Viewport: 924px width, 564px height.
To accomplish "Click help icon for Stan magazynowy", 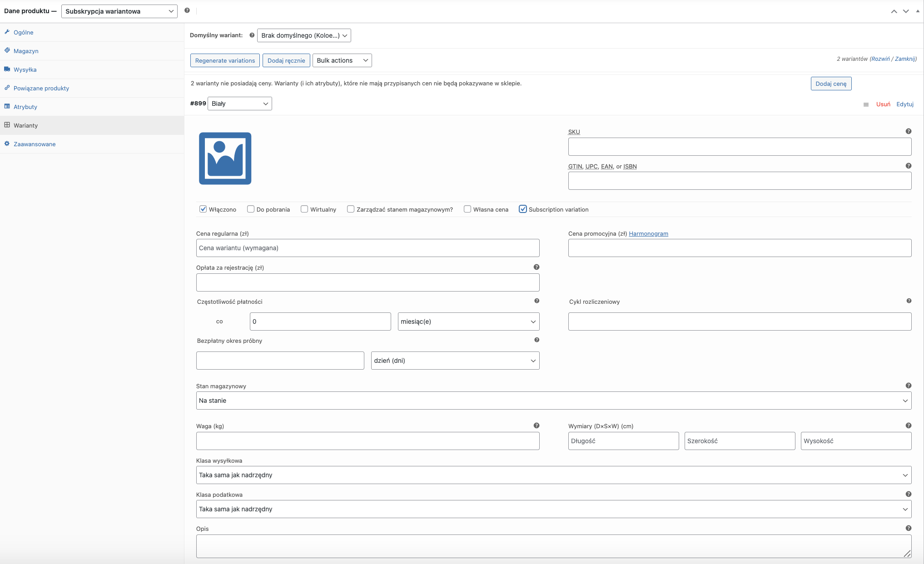I will (908, 386).
